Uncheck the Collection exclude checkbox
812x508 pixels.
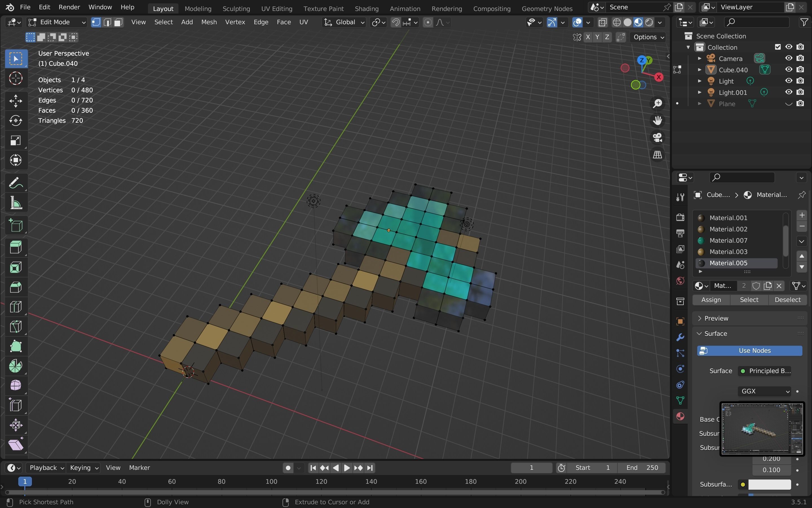[778, 47]
